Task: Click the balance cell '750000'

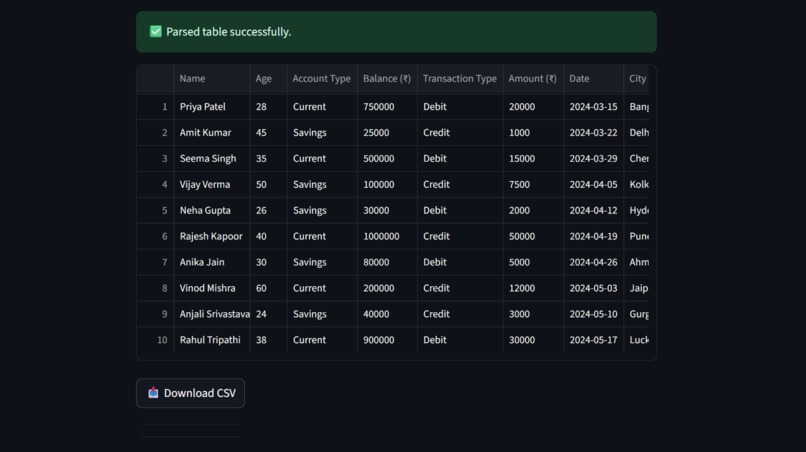Action: [x=387, y=106]
